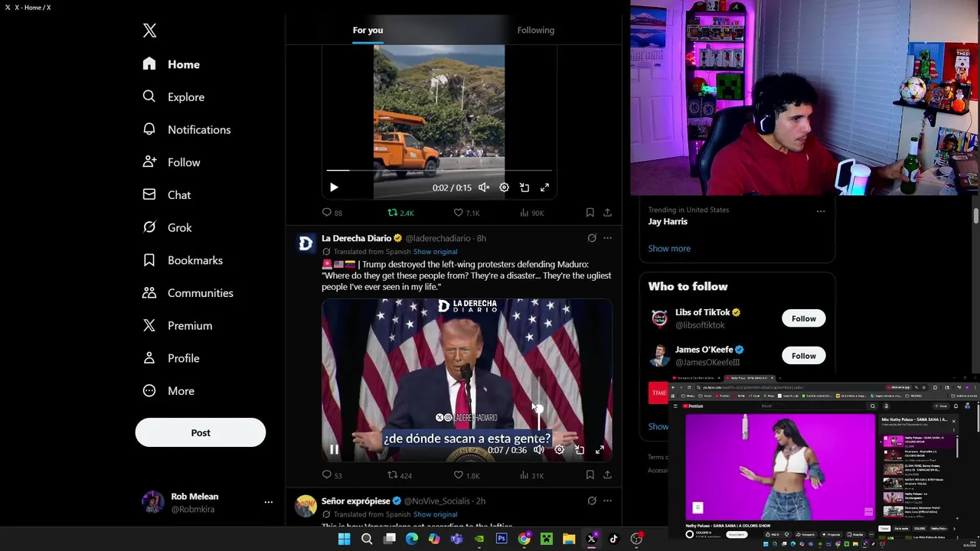Go to Home in sidebar

[x=171, y=64]
